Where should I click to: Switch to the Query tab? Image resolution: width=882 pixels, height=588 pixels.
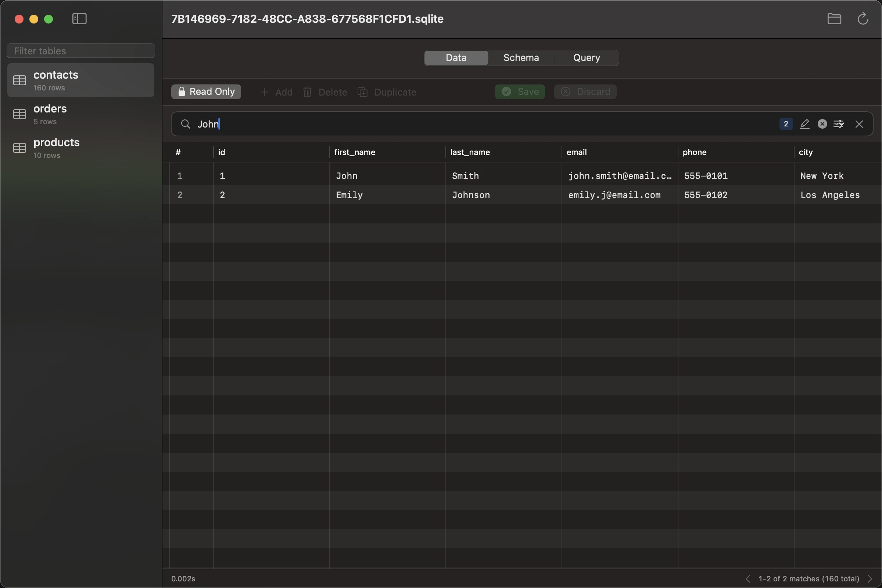point(586,58)
